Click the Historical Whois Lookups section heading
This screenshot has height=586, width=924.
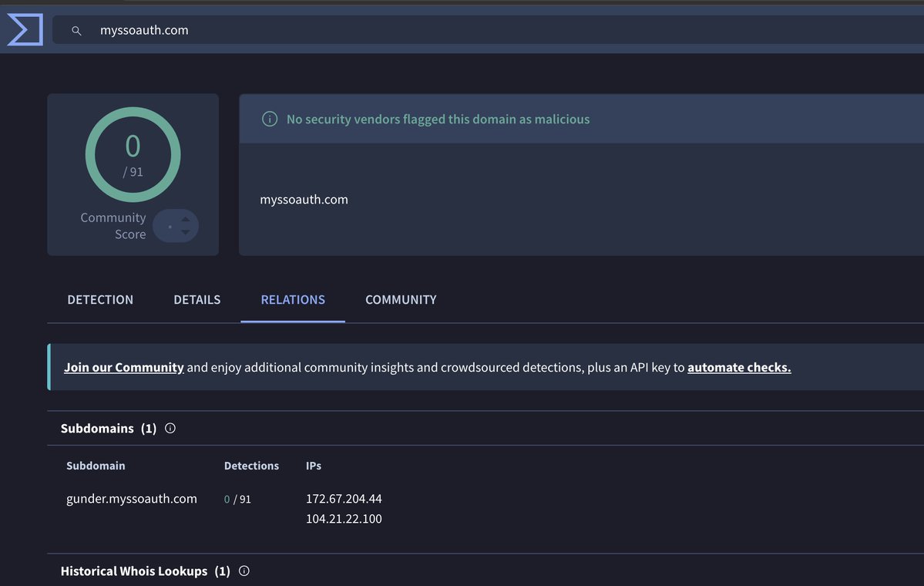click(146, 571)
